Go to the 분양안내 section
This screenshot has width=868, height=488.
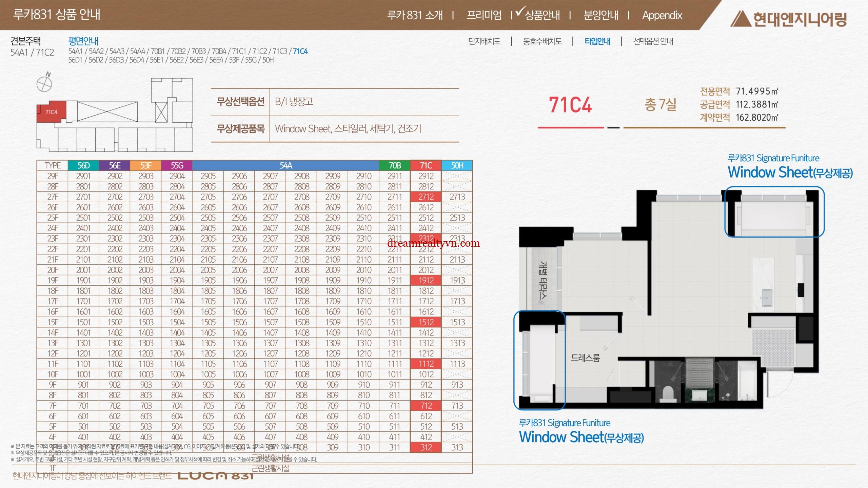(x=600, y=15)
